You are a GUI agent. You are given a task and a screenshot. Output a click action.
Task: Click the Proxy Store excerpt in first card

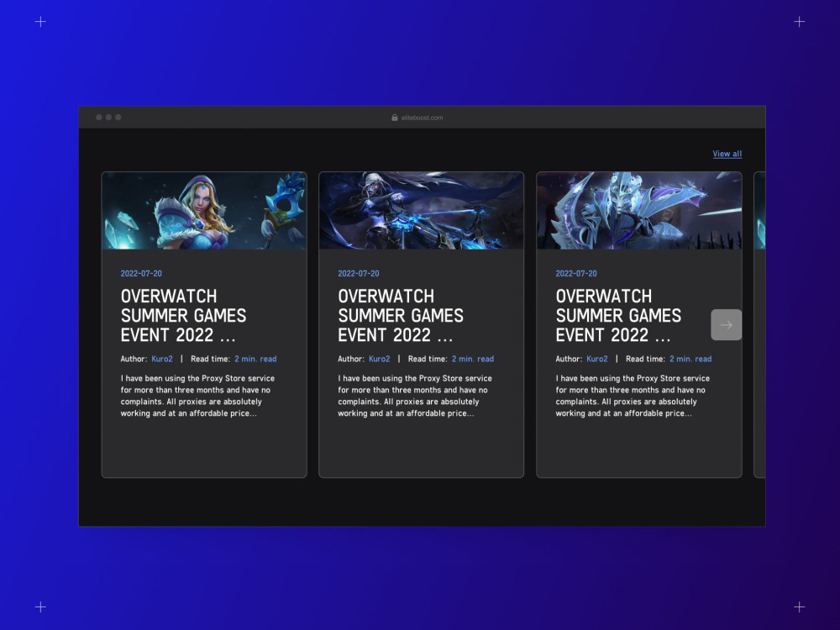pos(197,396)
